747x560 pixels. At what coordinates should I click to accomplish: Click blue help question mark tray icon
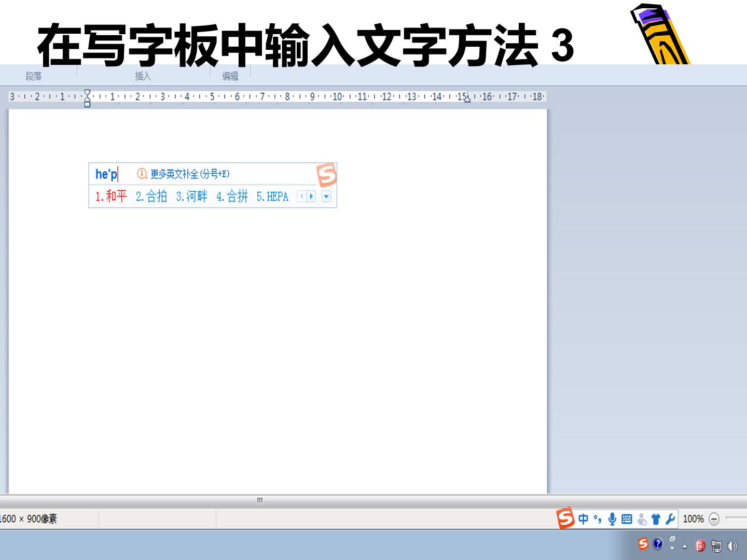tap(658, 543)
